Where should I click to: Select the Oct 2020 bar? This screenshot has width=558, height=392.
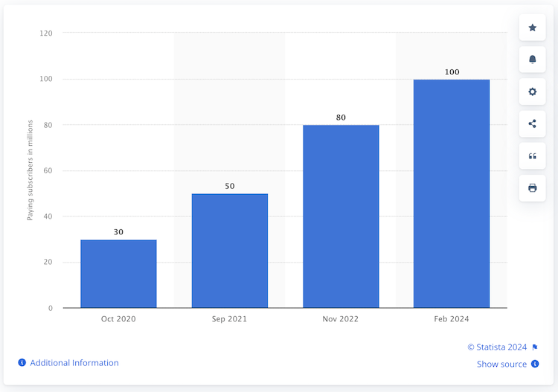118,274
